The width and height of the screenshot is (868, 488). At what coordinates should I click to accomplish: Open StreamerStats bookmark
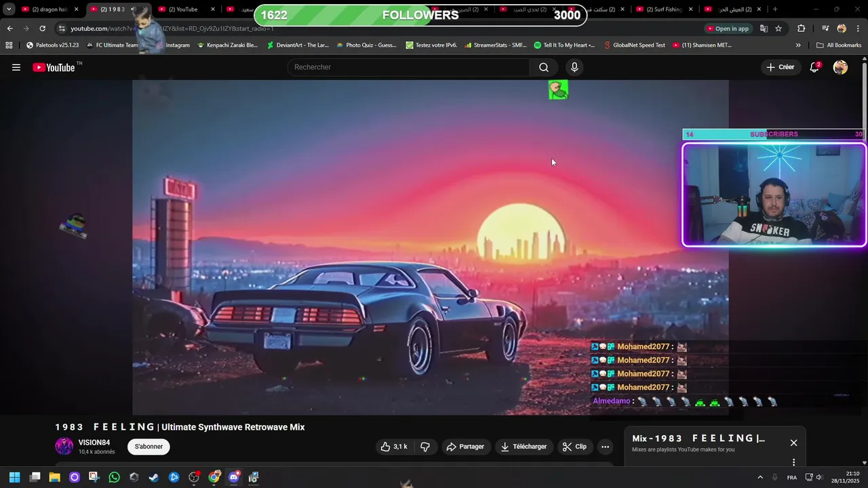(496, 45)
